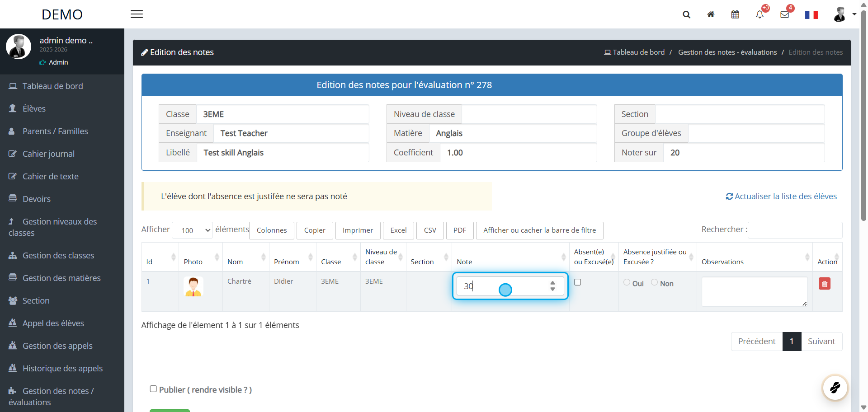This screenshot has width=868, height=412.
Task: Open Appel des élèves in sidebar
Action: tap(53, 323)
